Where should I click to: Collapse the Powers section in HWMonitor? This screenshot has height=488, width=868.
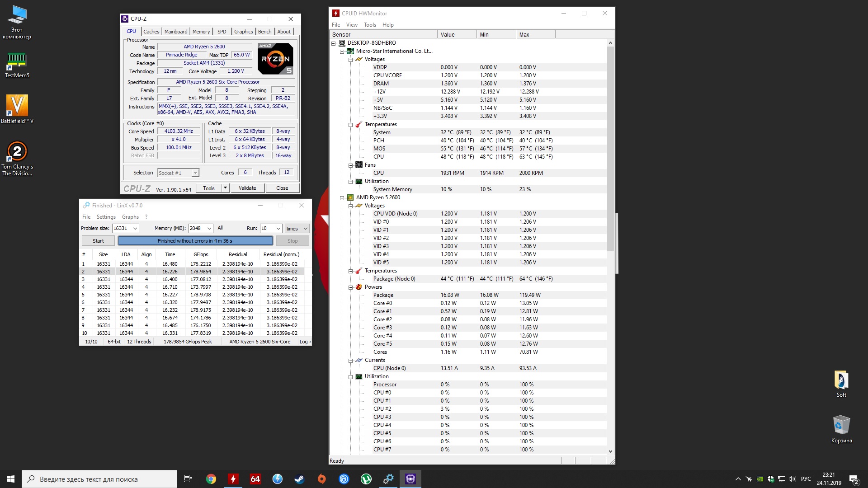coord(350,287)
